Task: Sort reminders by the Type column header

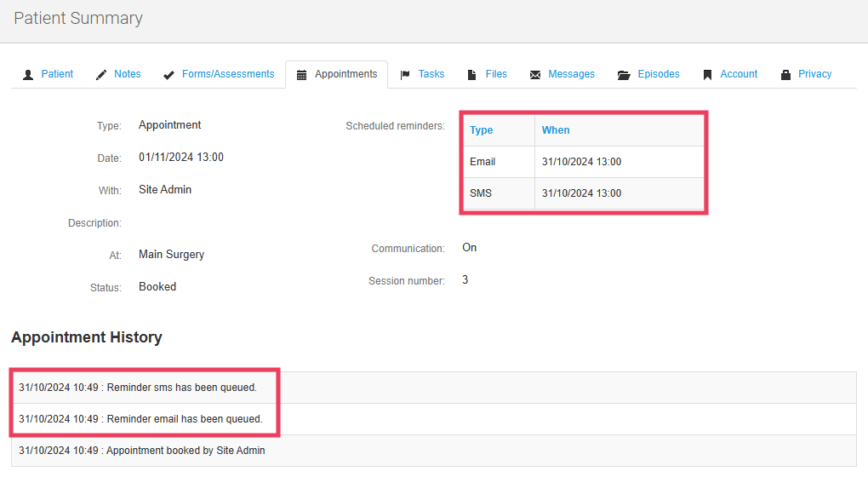Action: [x=482, y=130]
